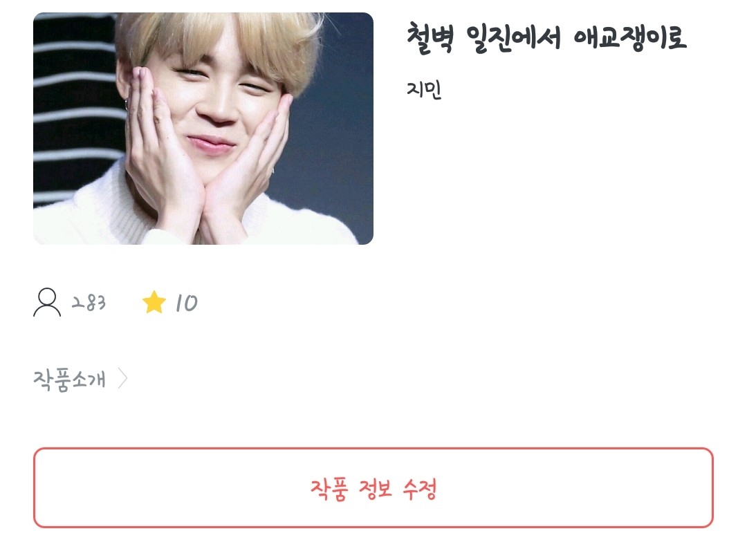
Task: Click the 283 subscriber count
Action: [89, 303]
